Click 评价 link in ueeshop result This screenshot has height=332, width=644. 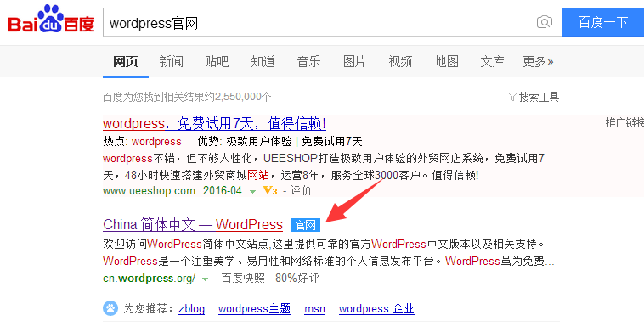point(301,191)
